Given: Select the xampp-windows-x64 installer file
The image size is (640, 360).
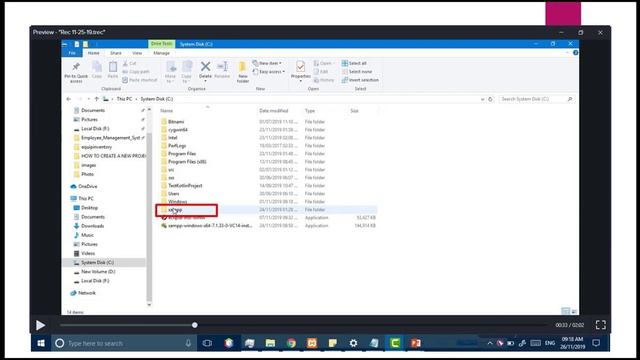Looking at the screenshot, I should [210, 225].
